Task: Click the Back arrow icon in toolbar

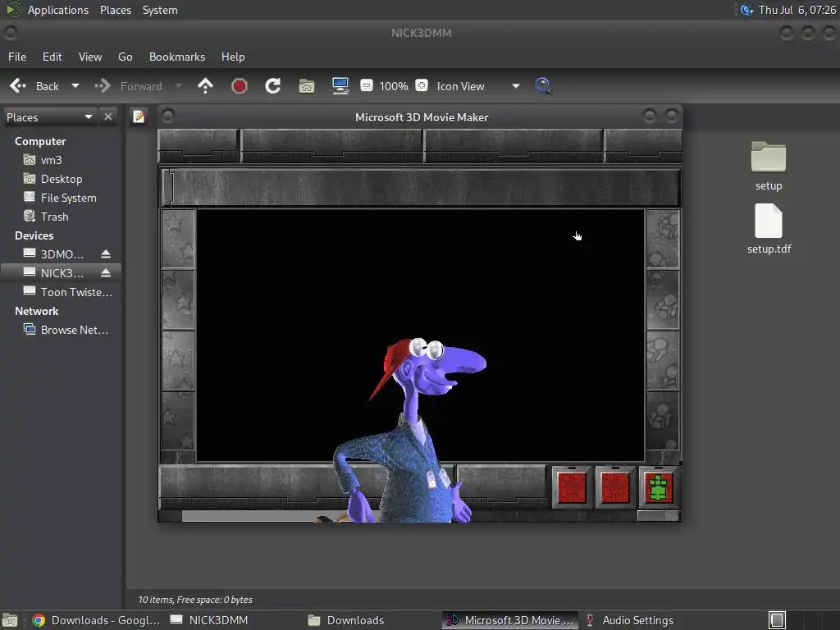Action: (x=18, y=85)
